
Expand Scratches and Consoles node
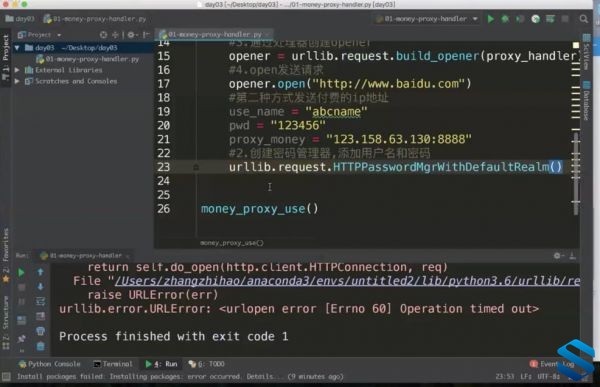coord(17,81)
